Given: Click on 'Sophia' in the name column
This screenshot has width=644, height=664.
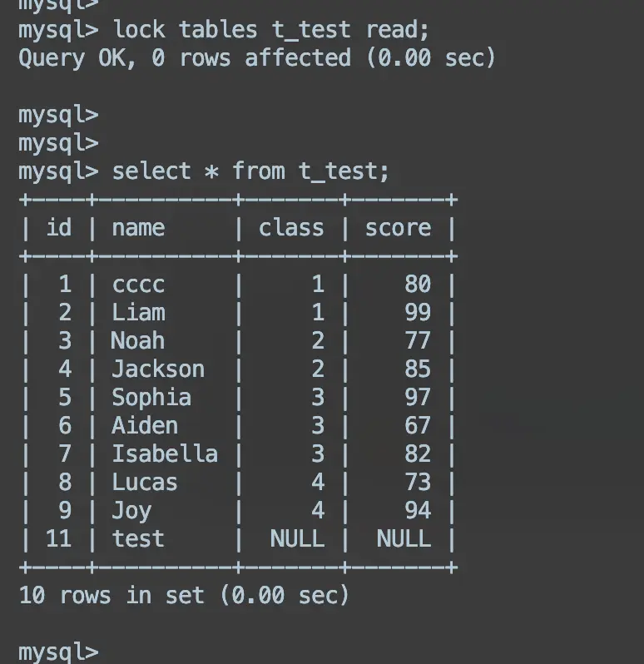Looking at the screenshot, I should pos(151,398).
